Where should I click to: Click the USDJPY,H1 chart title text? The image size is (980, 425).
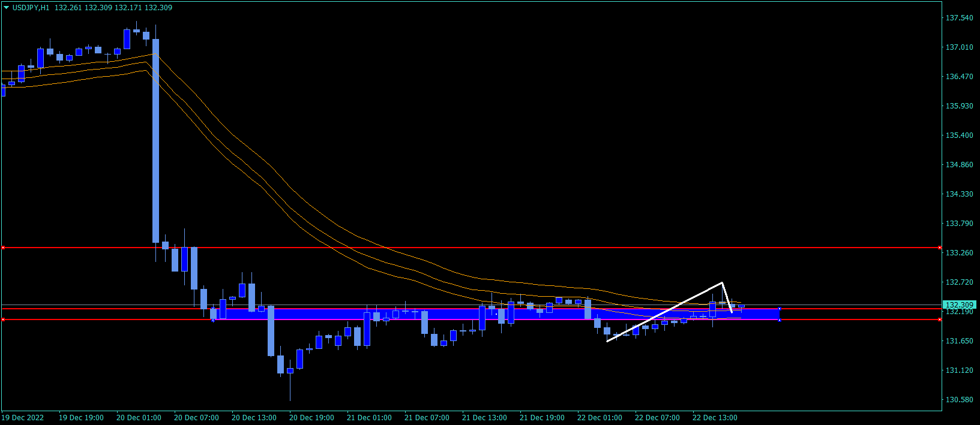pyautogui.click(x=31, y=8)
